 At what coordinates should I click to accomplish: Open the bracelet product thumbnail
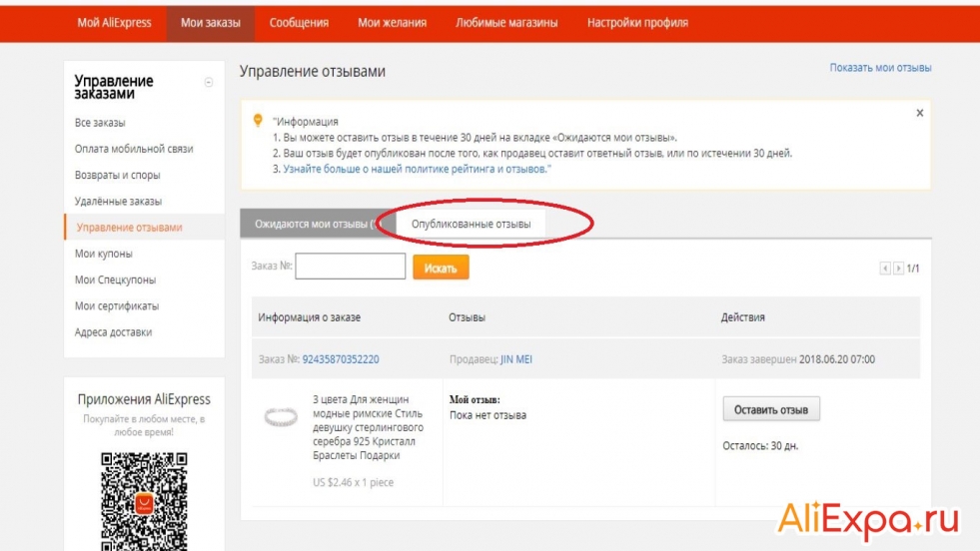click(x=281, y=418)
